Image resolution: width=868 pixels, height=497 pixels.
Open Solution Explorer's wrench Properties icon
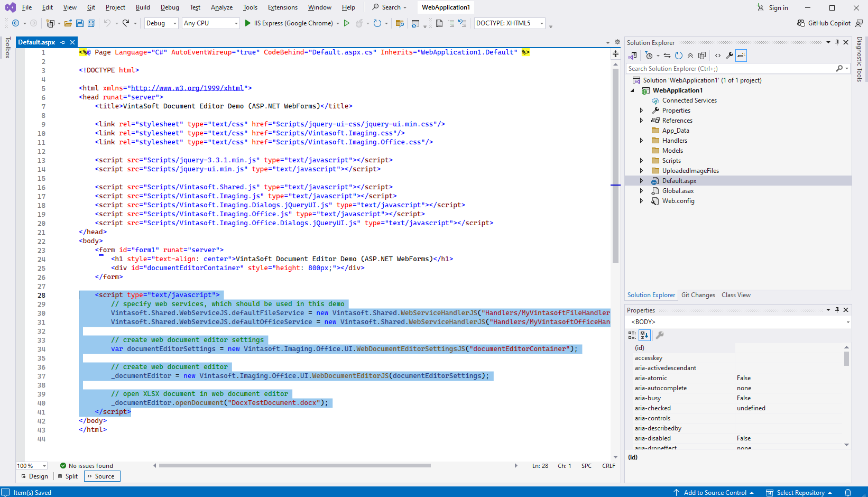point(730,56)
